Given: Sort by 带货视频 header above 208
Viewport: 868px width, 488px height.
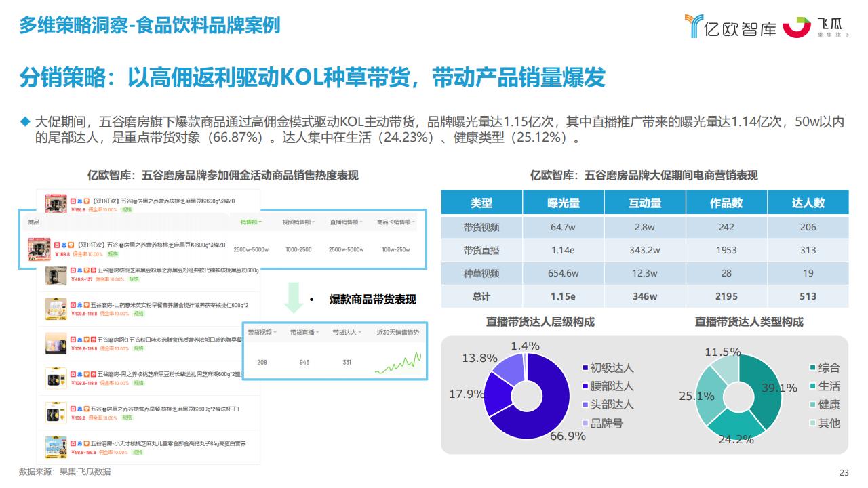Looking at the screenshot, I should tap(262, 333).
